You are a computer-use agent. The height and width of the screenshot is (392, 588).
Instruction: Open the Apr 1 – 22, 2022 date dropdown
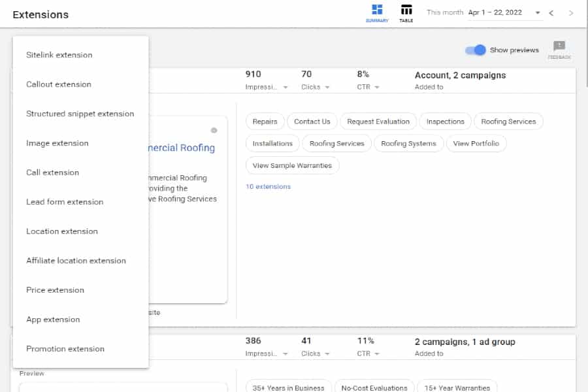click(504, 13)
